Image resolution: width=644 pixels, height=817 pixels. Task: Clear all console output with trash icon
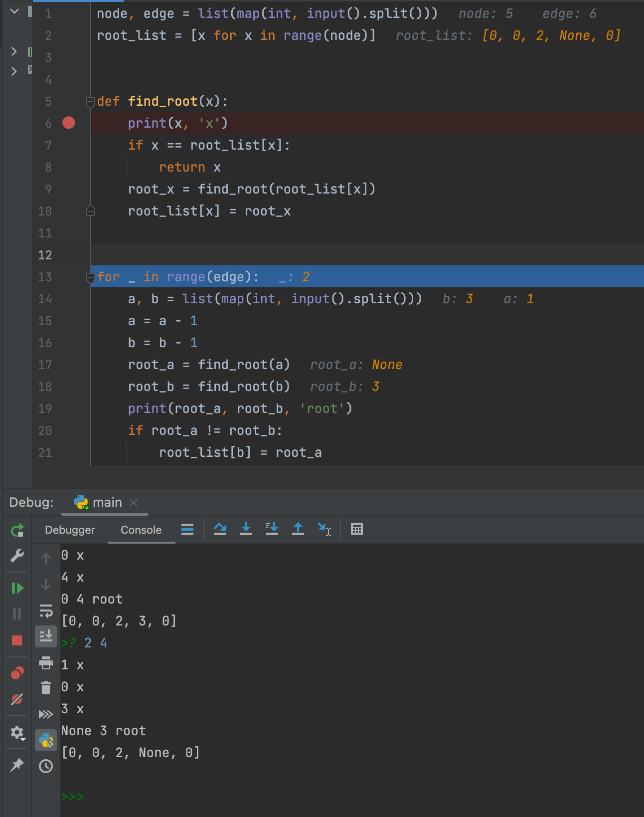[46, 688]
